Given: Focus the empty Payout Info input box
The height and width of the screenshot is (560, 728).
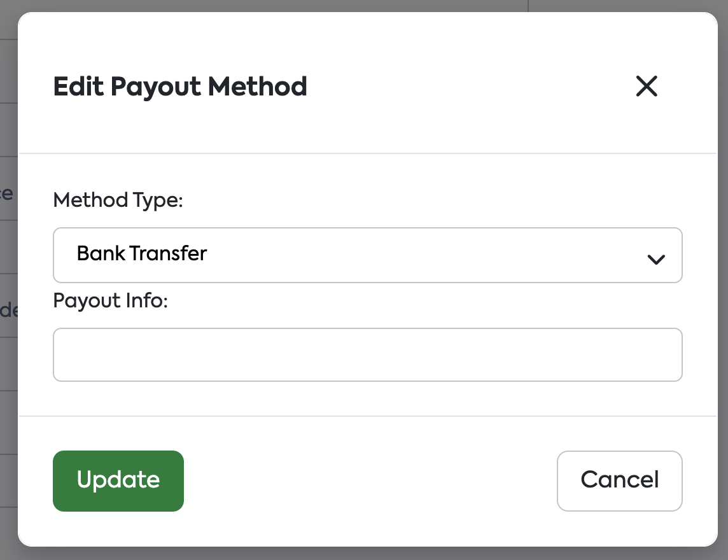Looking at the screenshot, I should tap(367, 354).
